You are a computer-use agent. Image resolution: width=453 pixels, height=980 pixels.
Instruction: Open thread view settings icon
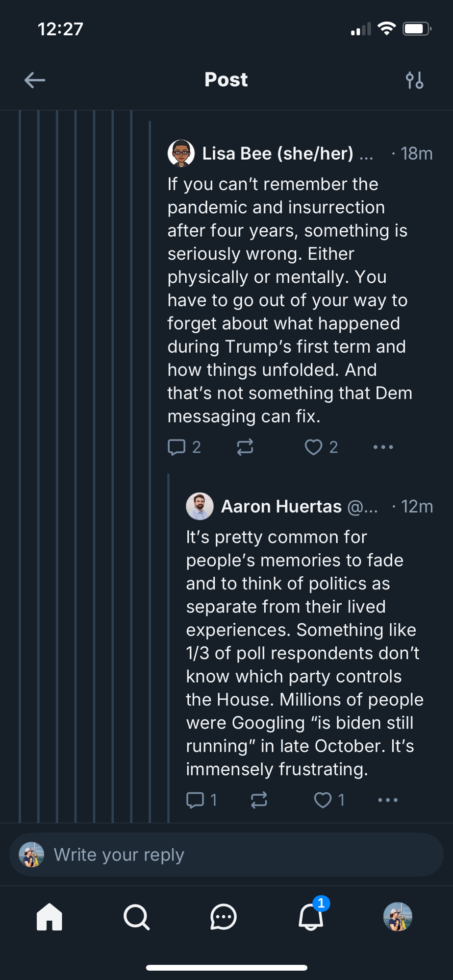coord(414,80)
